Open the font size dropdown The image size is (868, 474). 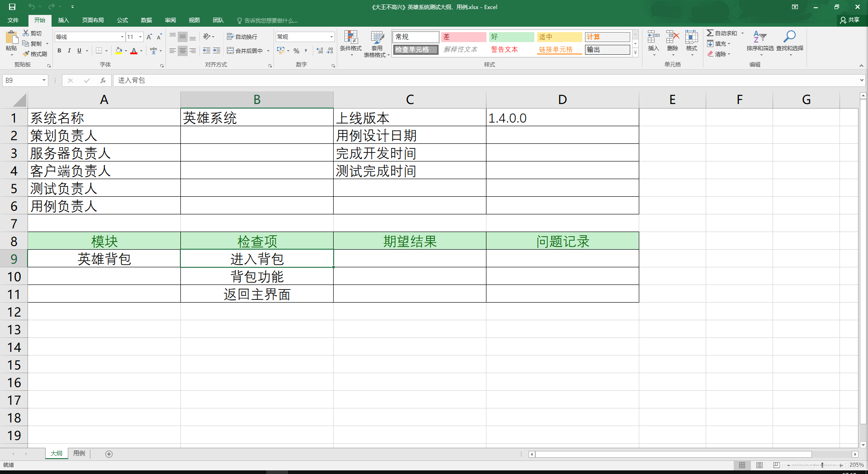click(140, 37)
